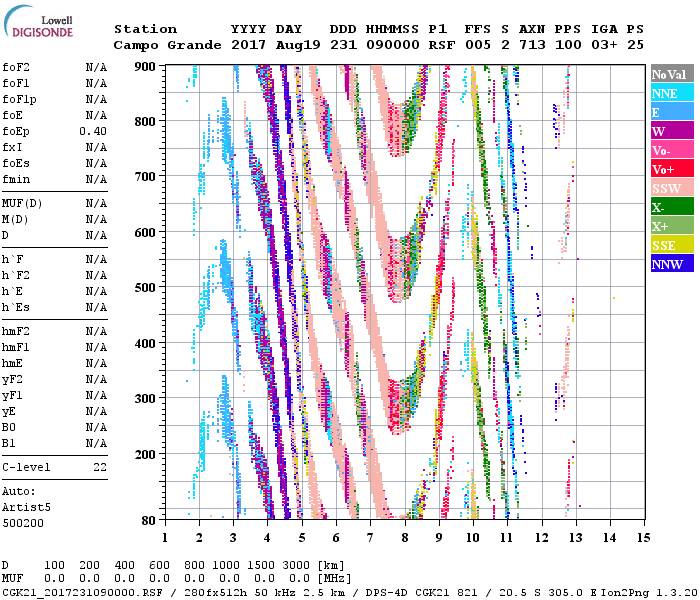Viewport: 700px width, 600px height.
Task: Click the foF1 parameter label
Action: click(16, 83)
